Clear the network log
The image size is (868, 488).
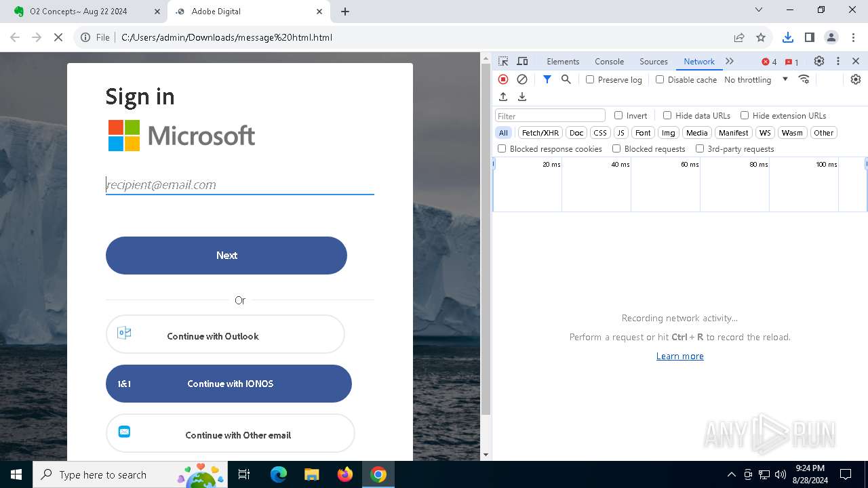click(522, 79)
